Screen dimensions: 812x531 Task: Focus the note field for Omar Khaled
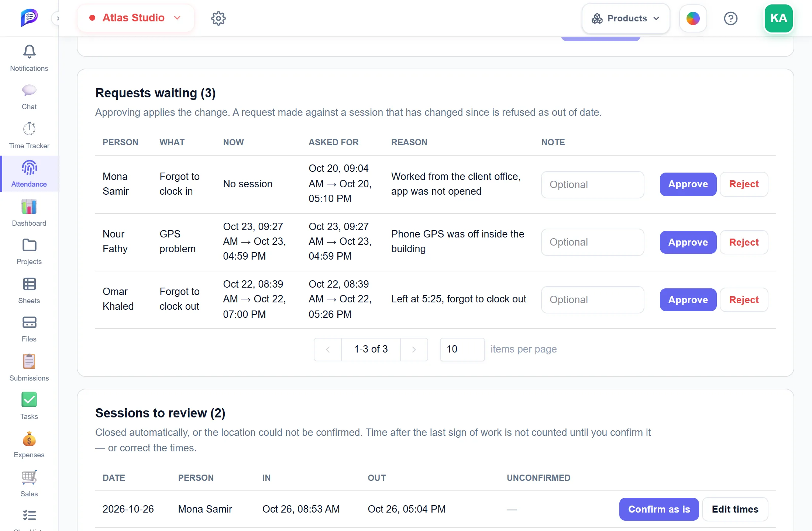[x=592, y=300]
